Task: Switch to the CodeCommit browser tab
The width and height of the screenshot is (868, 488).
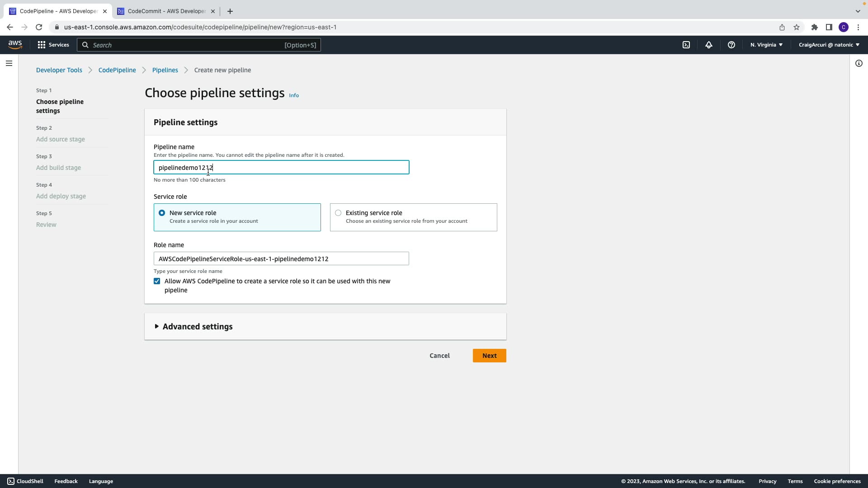Action: (166, 11)
